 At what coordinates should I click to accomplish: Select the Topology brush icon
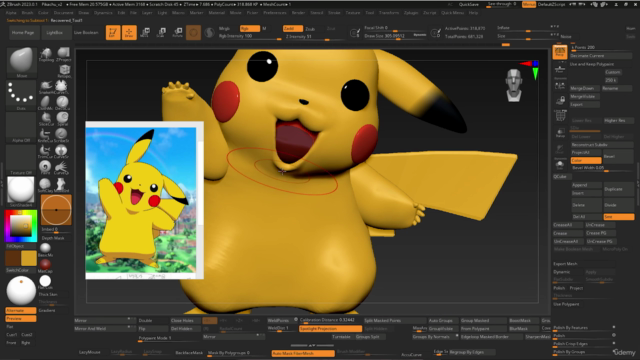coord(46,54)
